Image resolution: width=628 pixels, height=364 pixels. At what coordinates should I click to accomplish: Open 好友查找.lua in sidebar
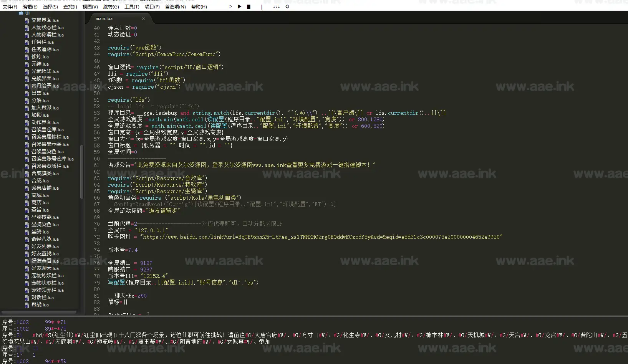point(45,254)
